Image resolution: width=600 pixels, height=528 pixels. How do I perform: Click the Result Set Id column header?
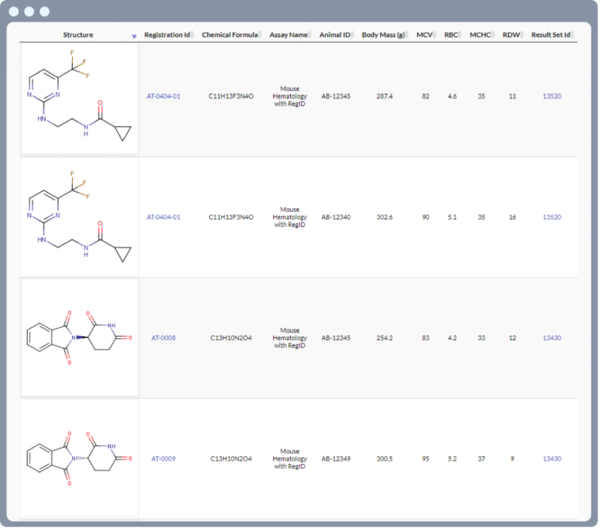coord(551,35)
